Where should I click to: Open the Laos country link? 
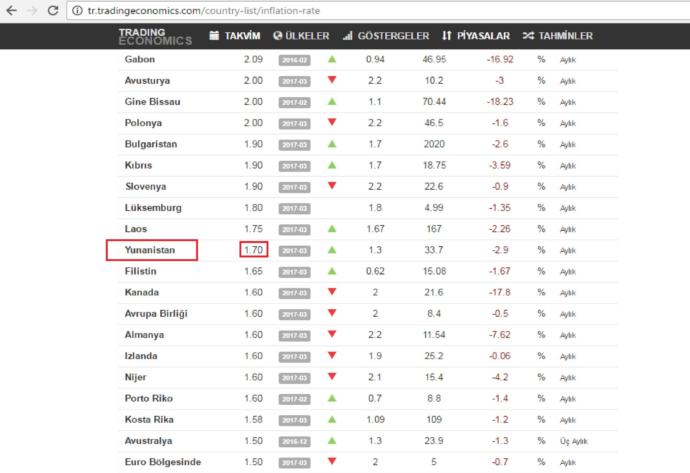point(136,229)
